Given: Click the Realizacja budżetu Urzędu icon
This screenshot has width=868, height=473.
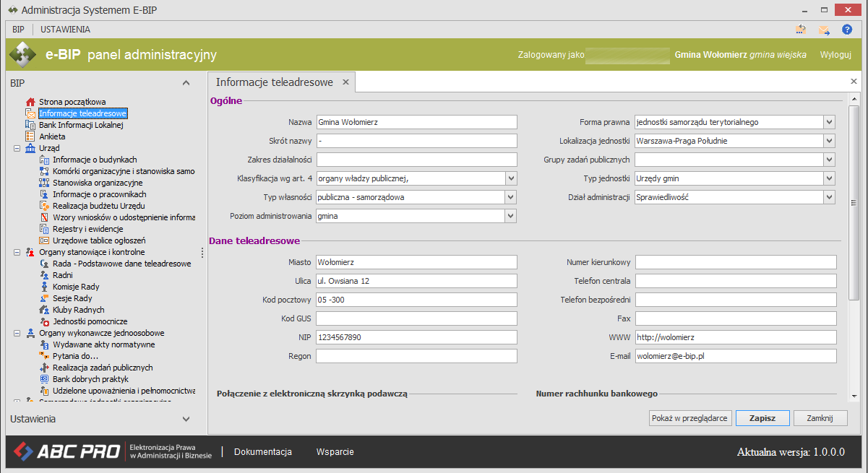Looking at the screenshot, I should tap(44, 206).
